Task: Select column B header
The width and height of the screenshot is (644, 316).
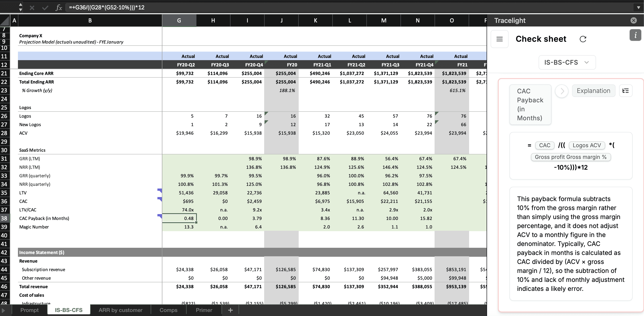Action: (x=90, y=20)
